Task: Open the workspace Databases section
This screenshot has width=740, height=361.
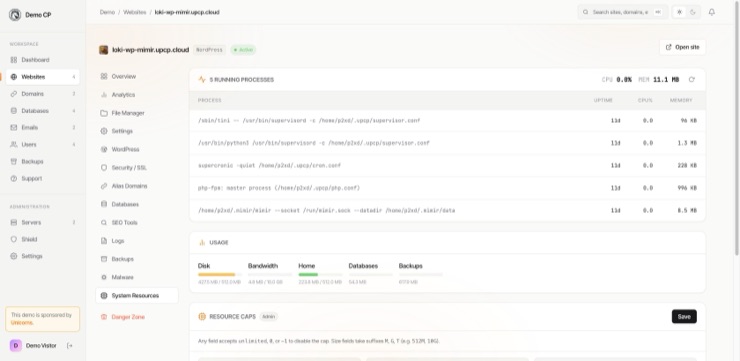Action: point(42,111)
